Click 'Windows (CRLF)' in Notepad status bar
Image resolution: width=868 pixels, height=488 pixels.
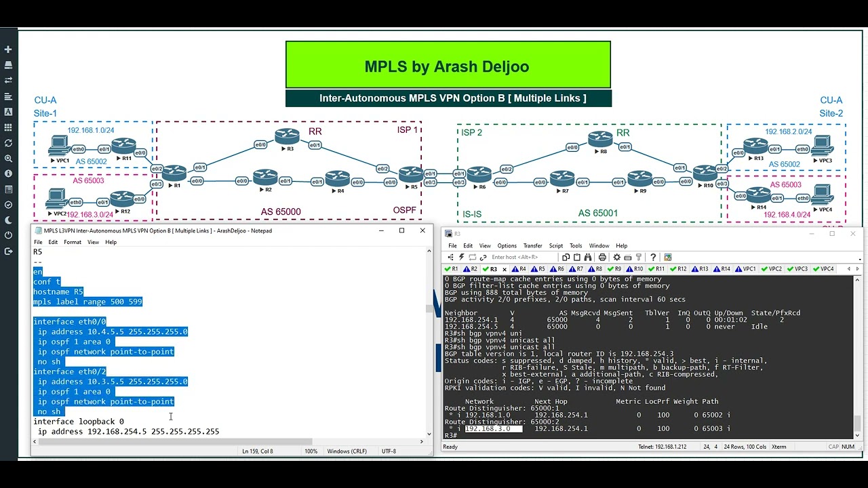(347, 451)
